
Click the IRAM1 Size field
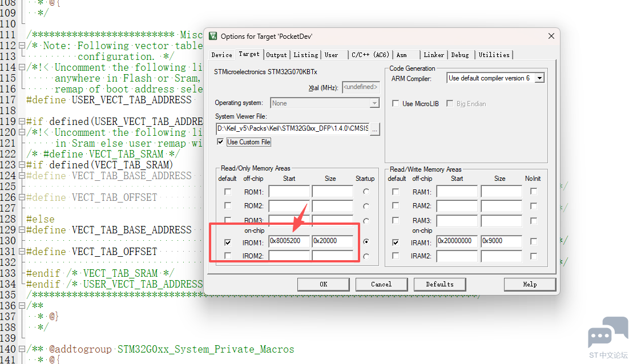point(501,241)
